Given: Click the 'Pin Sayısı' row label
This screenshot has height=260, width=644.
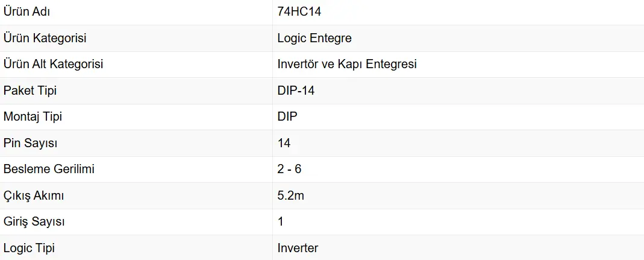Looking at the screenshot, I should click(31, 143).
